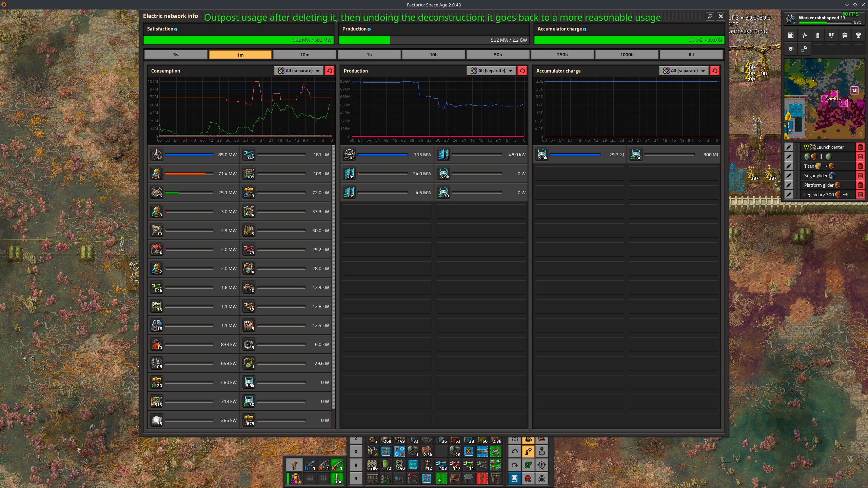
Task: Open the production statistics shortcut icon
Action: tap(804, 35)
